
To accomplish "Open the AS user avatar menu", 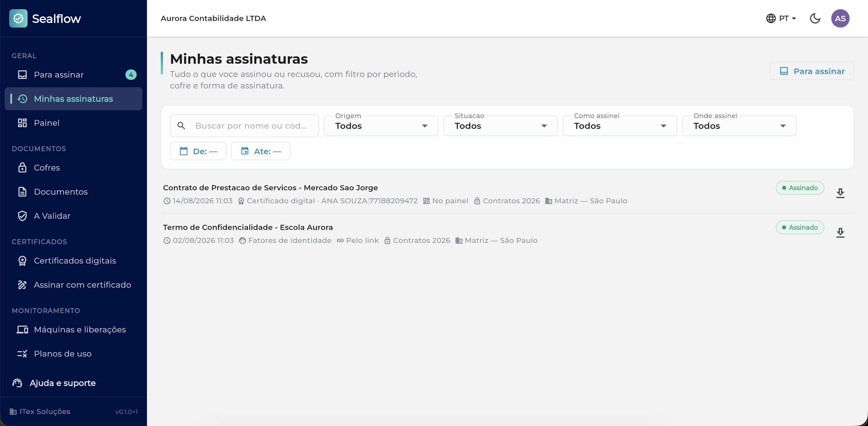I will [x=840, y=18].
